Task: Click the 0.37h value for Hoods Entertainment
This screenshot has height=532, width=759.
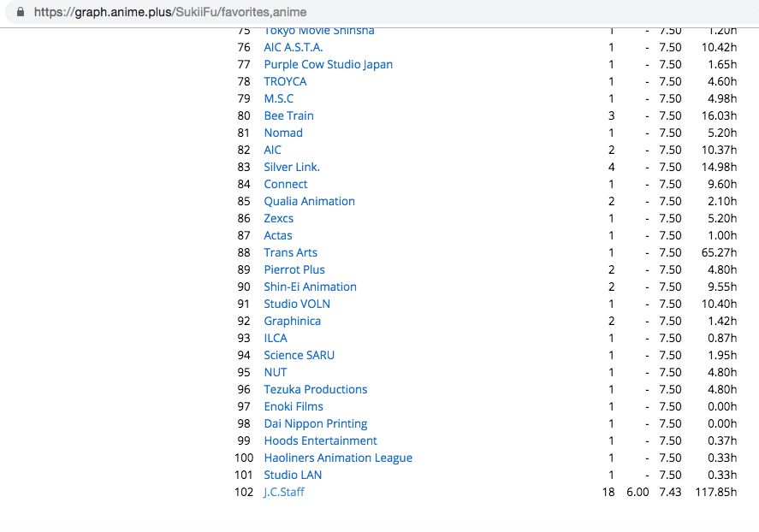Action: point(722,440)
